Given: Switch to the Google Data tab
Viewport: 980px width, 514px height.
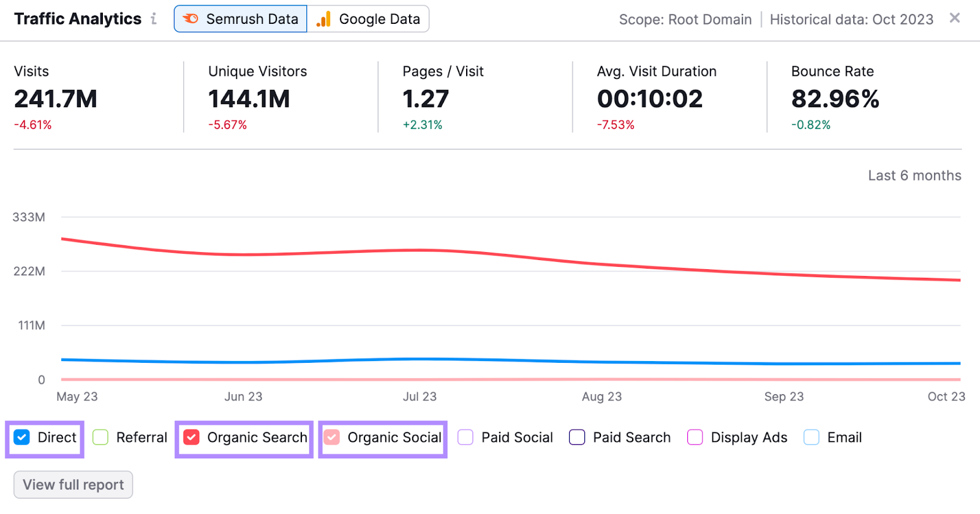Looking at the screenshot, I should pyautogui.click(x=368, y=19).
